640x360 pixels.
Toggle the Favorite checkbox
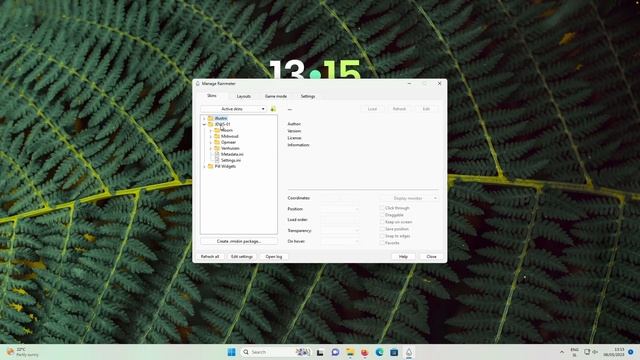click(x=382, y=243)
